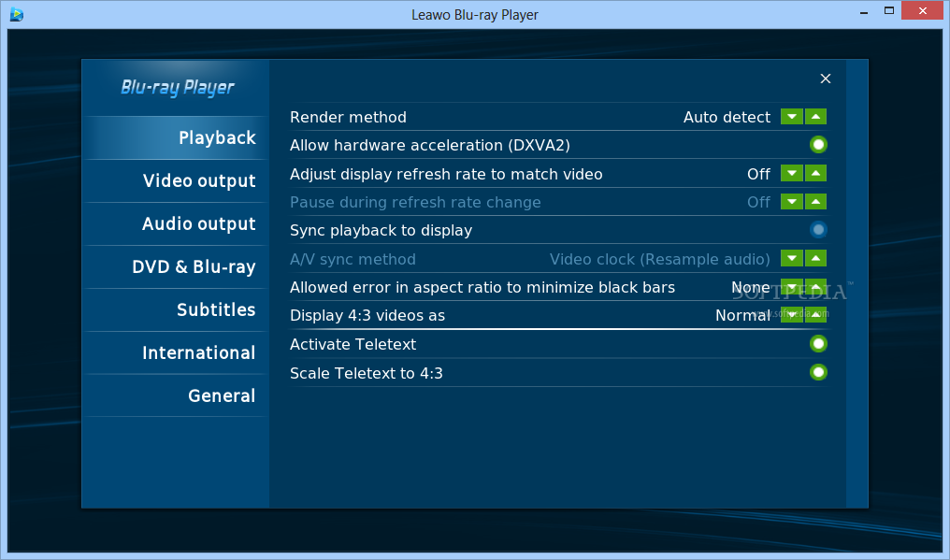The height and width of the screenshot is (560, 950).
Task: Click Display 4:3 videos as up arrow
Action: coord(816,315)
